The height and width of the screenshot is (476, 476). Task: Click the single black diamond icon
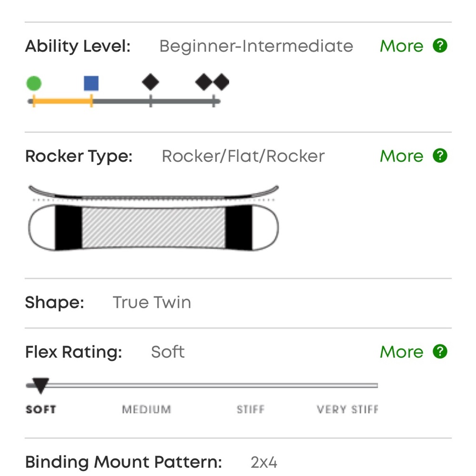[150, 82]
